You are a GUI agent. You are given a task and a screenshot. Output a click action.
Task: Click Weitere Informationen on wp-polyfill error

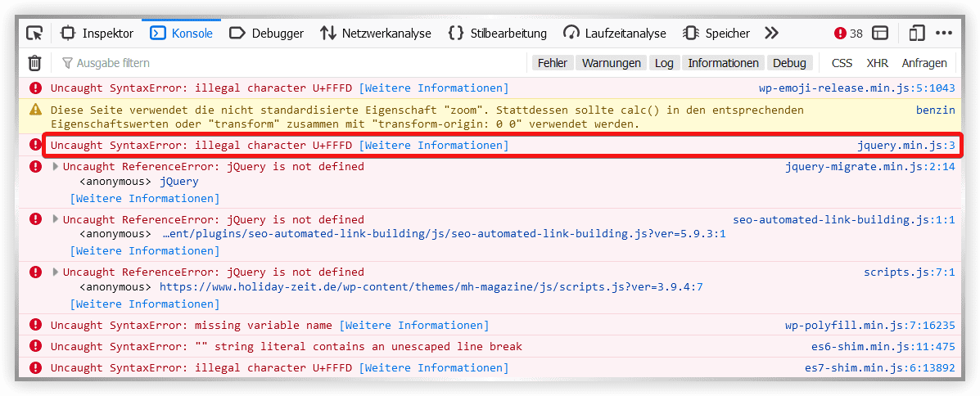413,326
